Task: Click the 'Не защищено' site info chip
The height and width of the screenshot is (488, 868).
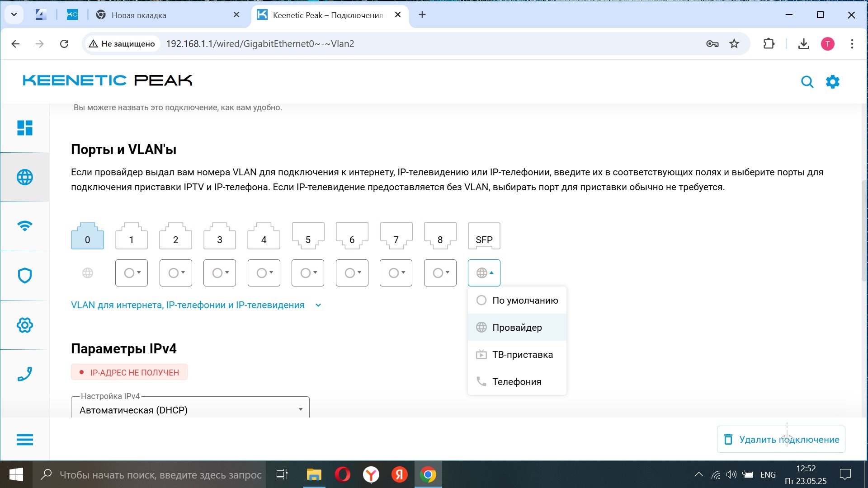Action: point(122,44)
